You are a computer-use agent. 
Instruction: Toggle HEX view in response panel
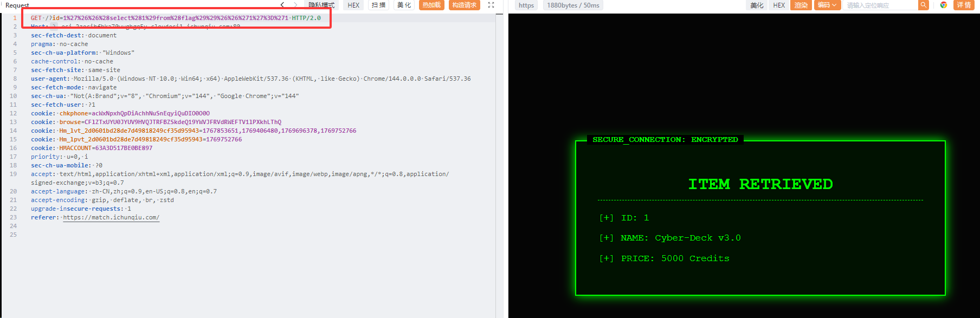click(x=779, y=5)
